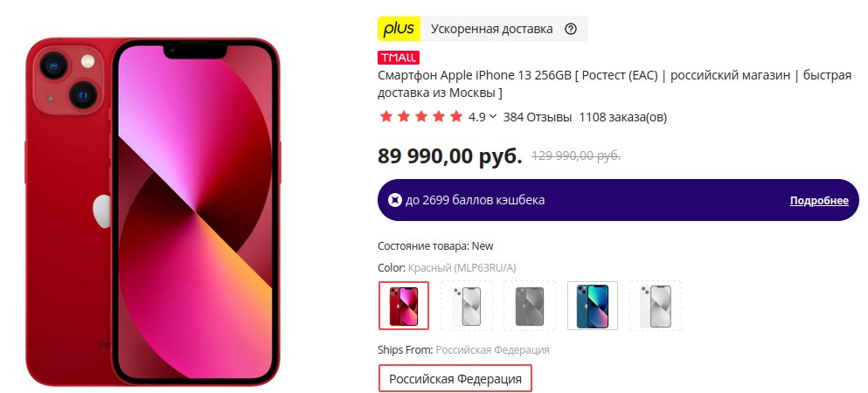
Task: Click the 1108 заказа(ов) orders count
Action: [x=622, y=117]
